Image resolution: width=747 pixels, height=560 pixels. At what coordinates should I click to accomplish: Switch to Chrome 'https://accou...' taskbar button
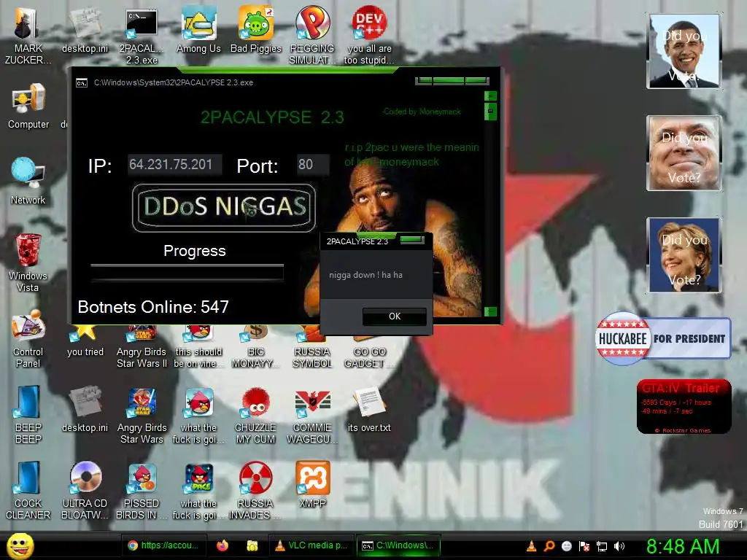(x=163, y=545)
